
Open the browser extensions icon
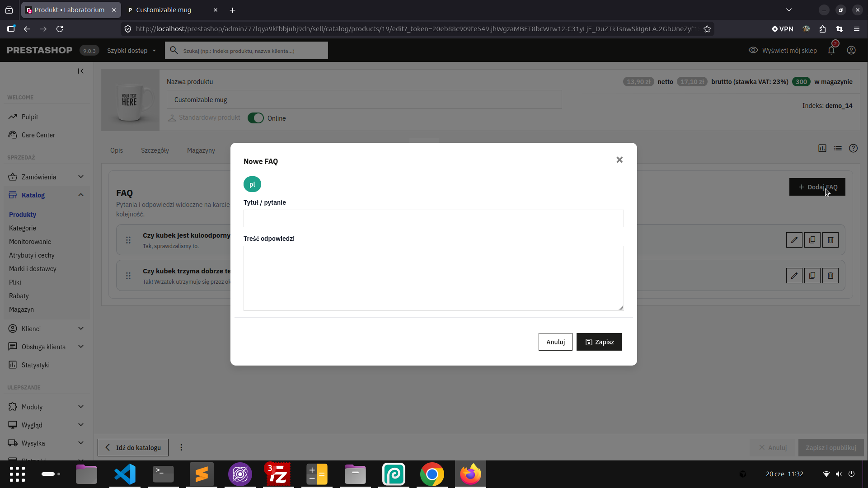(x=822, y=29)
